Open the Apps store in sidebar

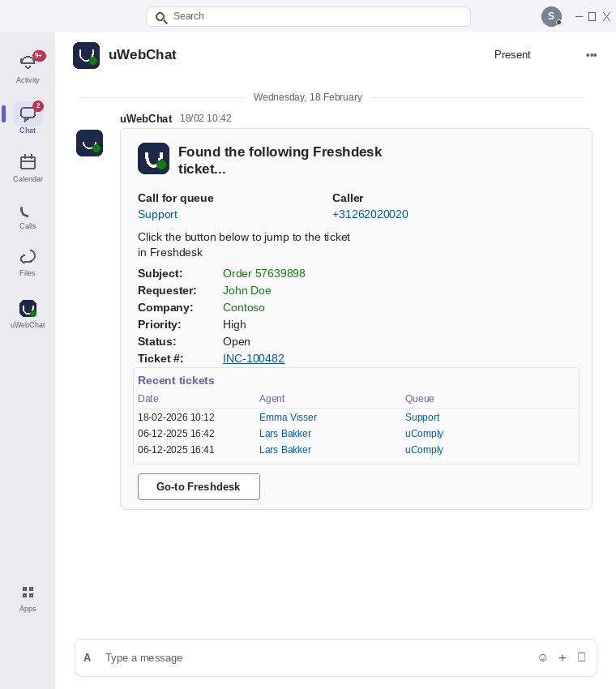pos(28,598)
